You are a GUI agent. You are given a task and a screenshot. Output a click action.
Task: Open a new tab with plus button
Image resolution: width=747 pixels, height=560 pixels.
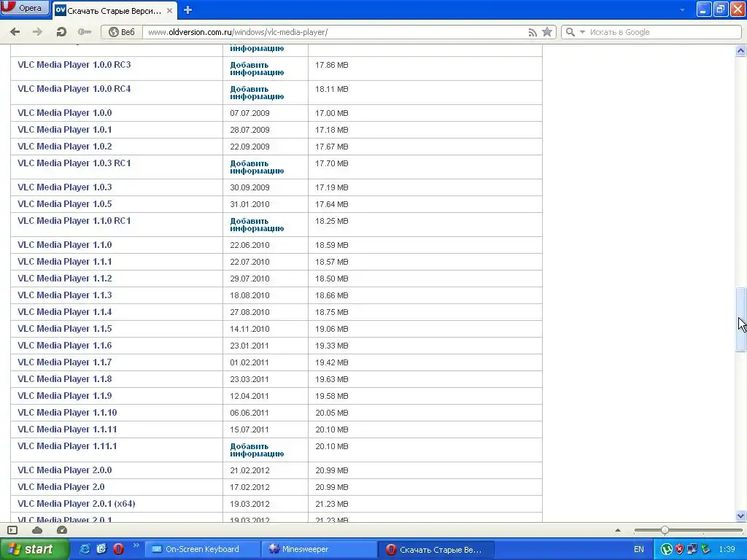[187, 10]
